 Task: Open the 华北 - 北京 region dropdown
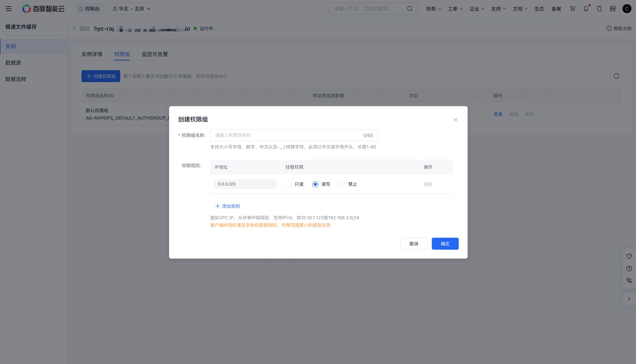click(131, 9)
